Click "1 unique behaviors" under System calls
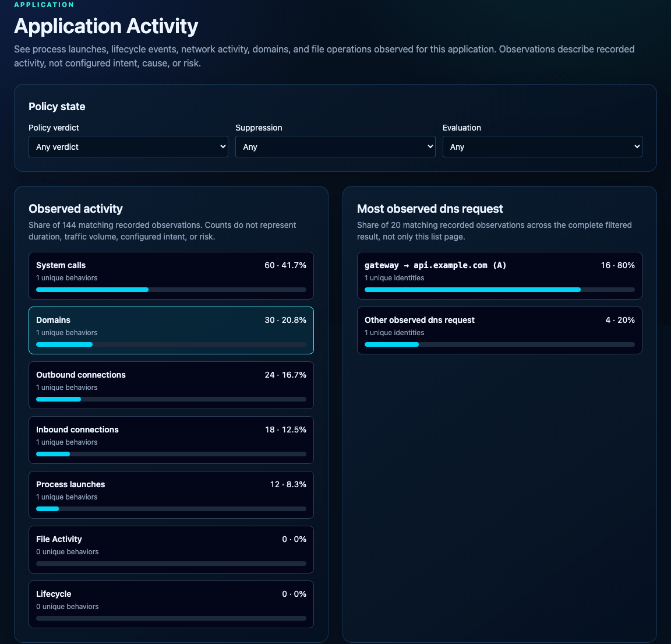The height and width of the screenshot is (644, 671). (67, 278)
